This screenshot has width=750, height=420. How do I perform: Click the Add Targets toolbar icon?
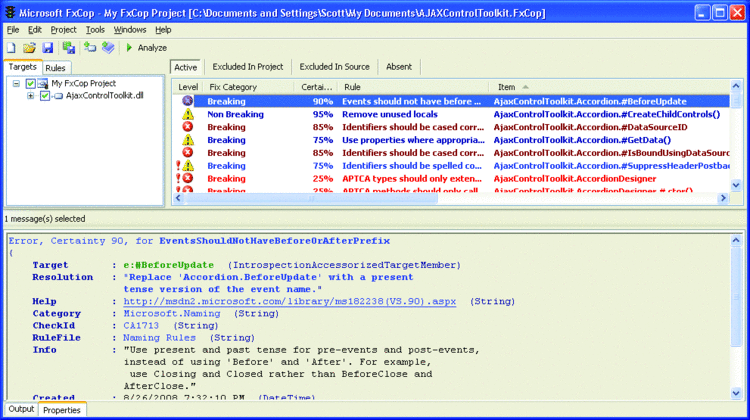pyautogui.click(x=89, y=47)
